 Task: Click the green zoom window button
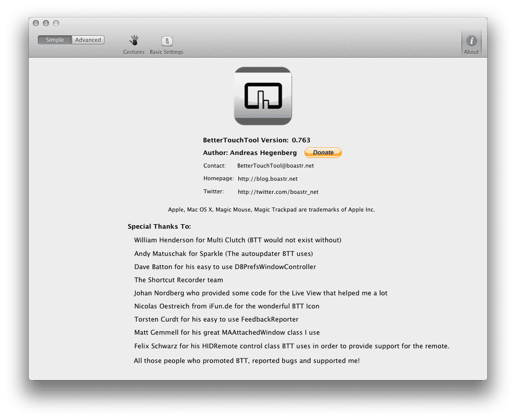click(x=56, y=23)
